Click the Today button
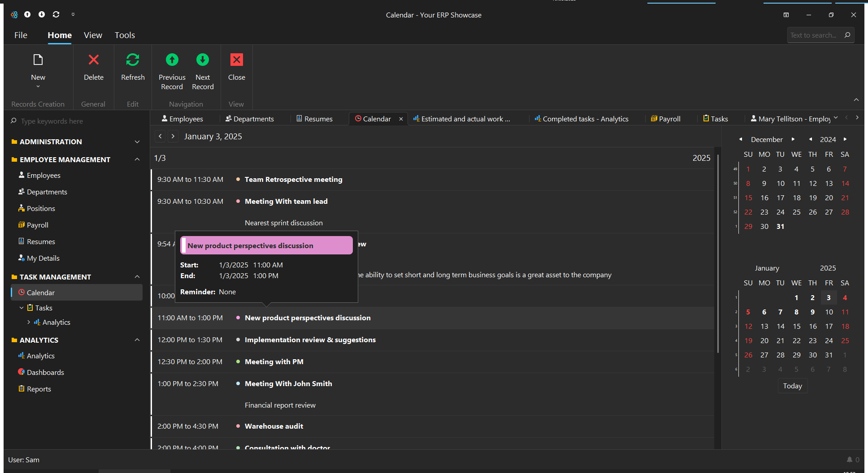Viewport: 868px width, 473px height. coord(792,386)
